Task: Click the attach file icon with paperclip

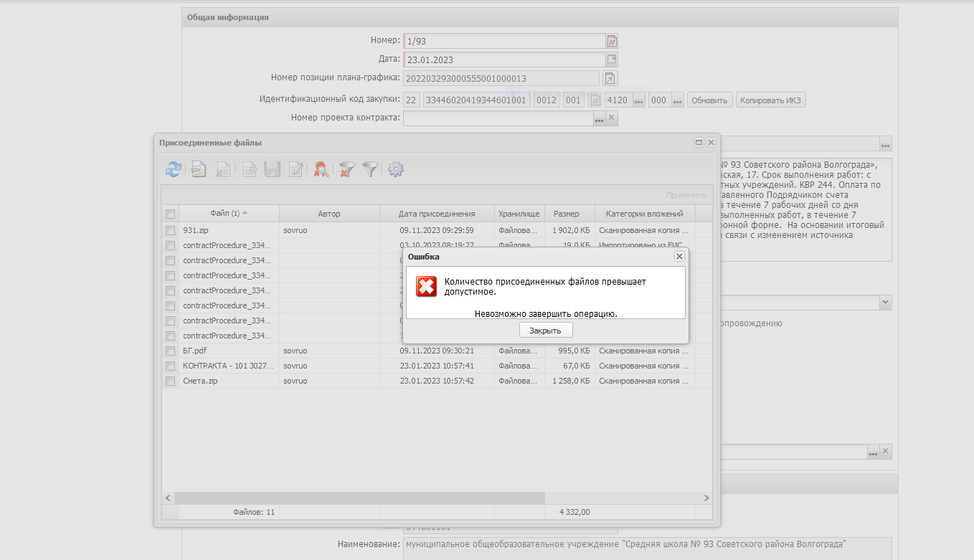Action: 199,169
